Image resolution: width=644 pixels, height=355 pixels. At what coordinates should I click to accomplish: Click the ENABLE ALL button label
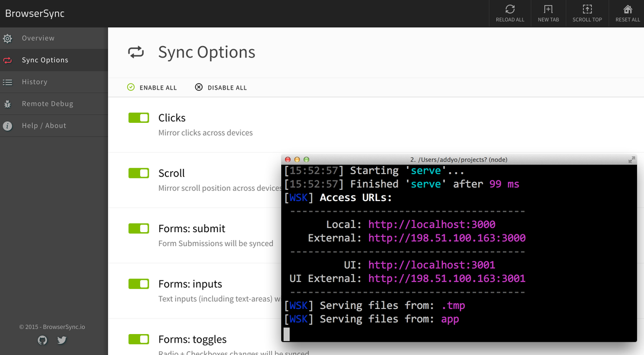click(158, 87)
